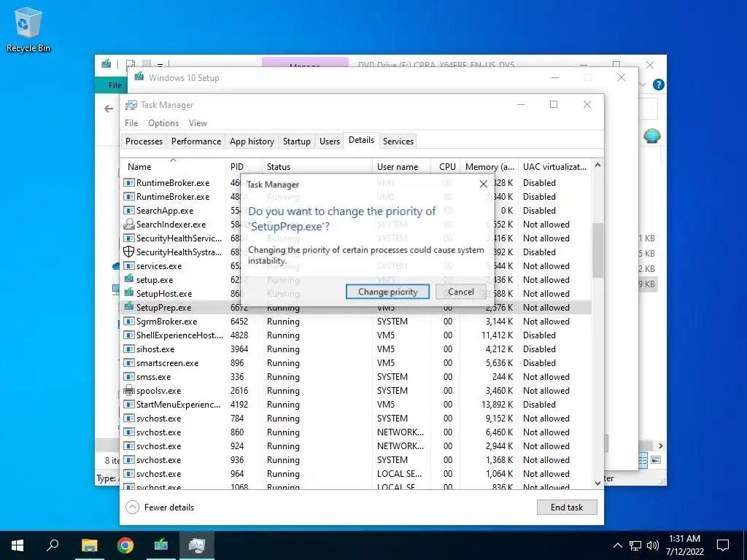Open the File menu in Task Manager

click(131, 122)
